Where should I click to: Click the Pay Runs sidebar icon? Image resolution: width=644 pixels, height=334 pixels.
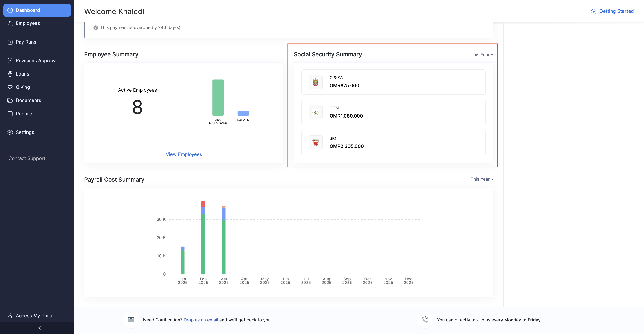coord(10,42)
